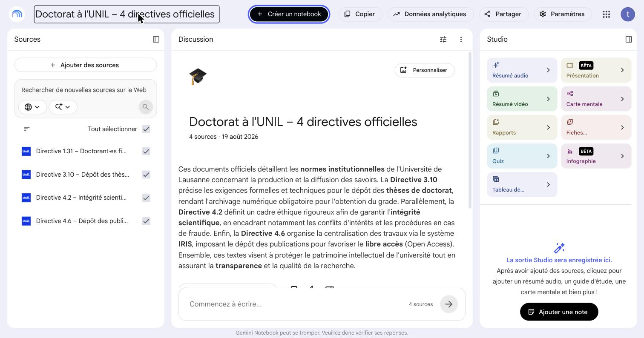
Task: Expand Résumé vidéo options chevron
Action: tap(549, 99)
